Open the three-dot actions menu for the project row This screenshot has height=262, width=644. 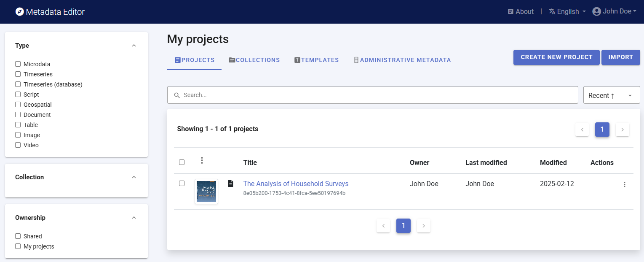pos(624,184)
